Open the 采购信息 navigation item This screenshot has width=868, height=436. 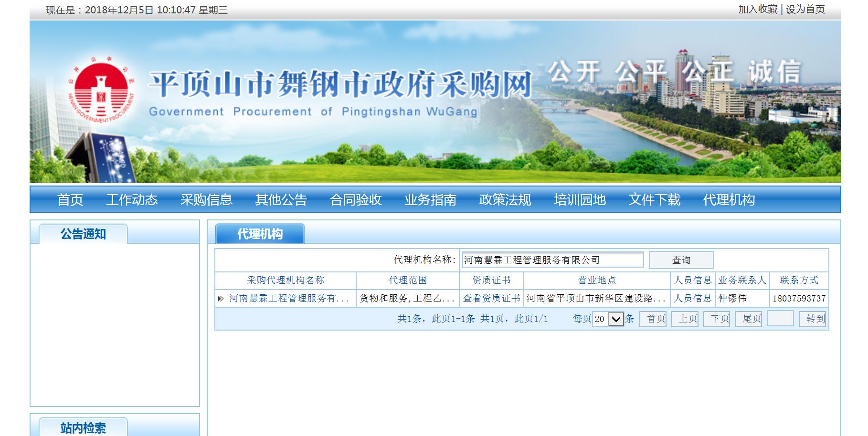pyautogui.click(x=206, y=199)
